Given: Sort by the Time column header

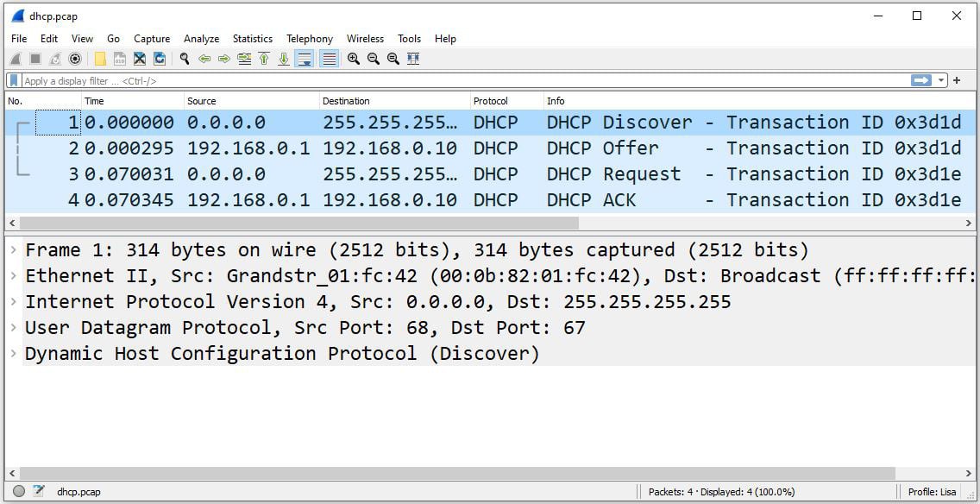Looking at the screenshot, I should click(x=133, y=101).
